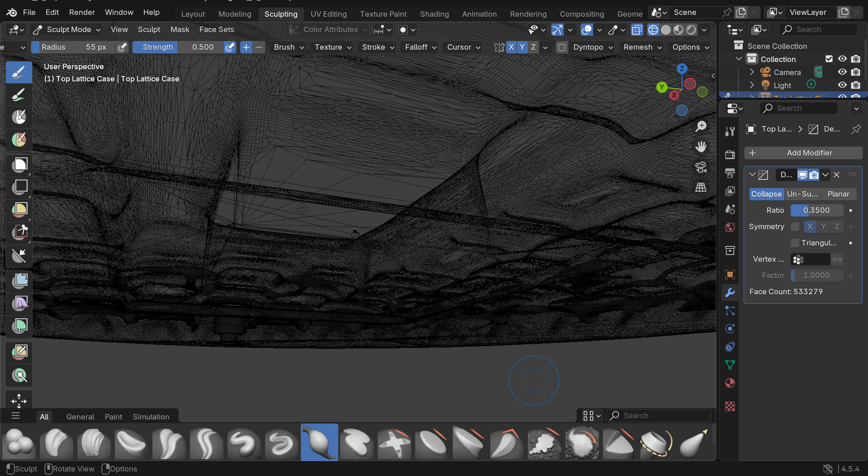This screenshot has height=476, width=868.
Task: Select the Draw brush tool in toolbar
Action: point(19,72)
